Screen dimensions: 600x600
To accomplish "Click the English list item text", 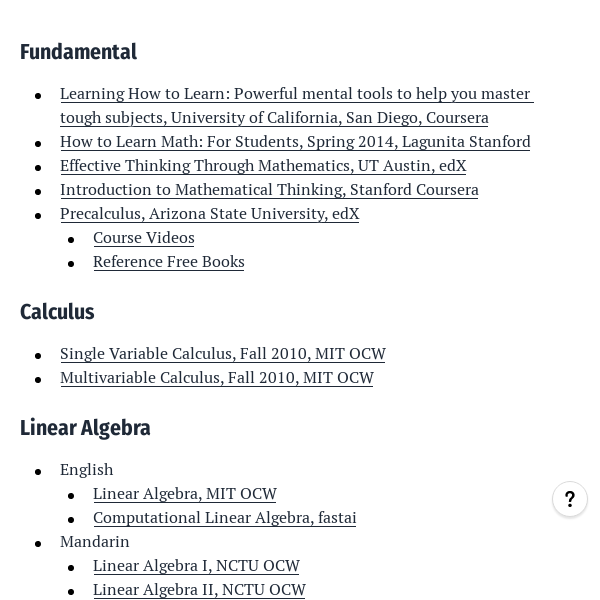I will (87, 470).
